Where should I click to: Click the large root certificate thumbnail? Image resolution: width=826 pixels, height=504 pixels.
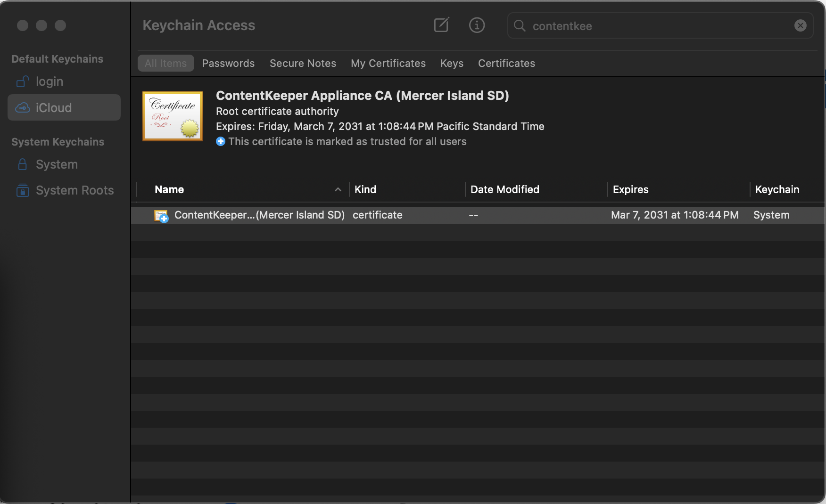click(x=172, y=116)
